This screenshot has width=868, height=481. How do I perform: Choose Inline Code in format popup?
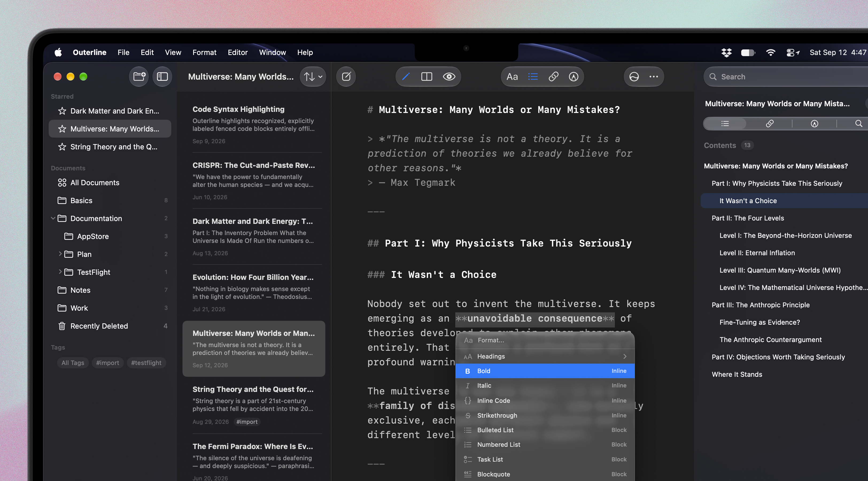pos(545,401)
